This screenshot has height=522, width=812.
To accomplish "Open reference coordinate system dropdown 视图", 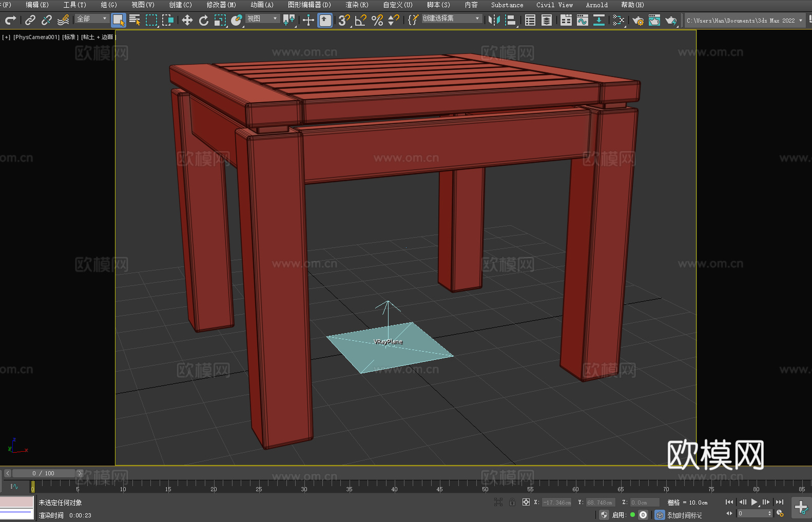I will [x=263, y=18].
